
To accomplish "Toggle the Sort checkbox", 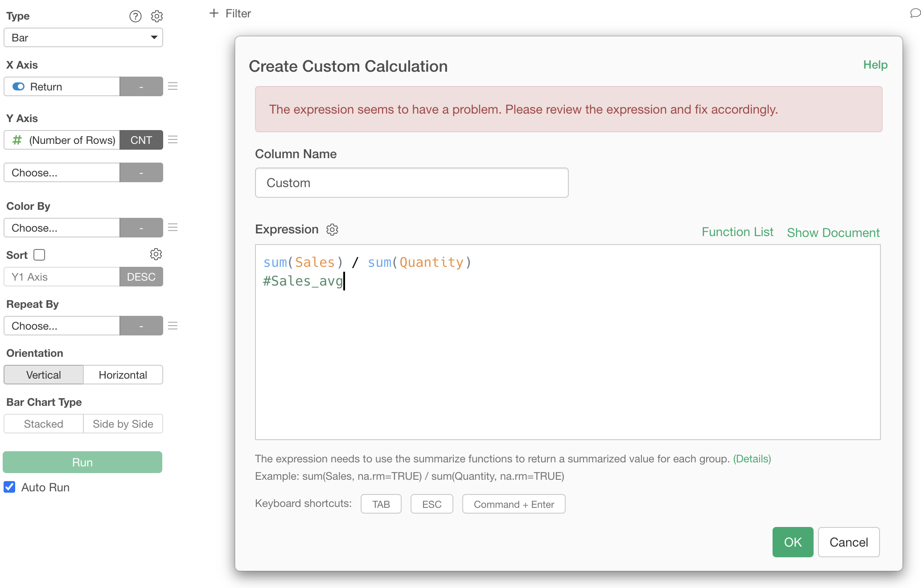I will pos(39,255).
